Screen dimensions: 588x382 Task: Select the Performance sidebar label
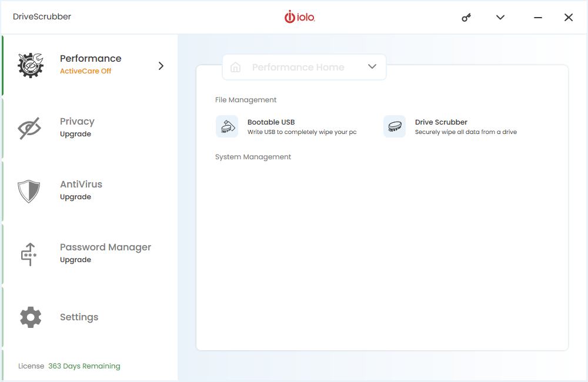(91, 59)
